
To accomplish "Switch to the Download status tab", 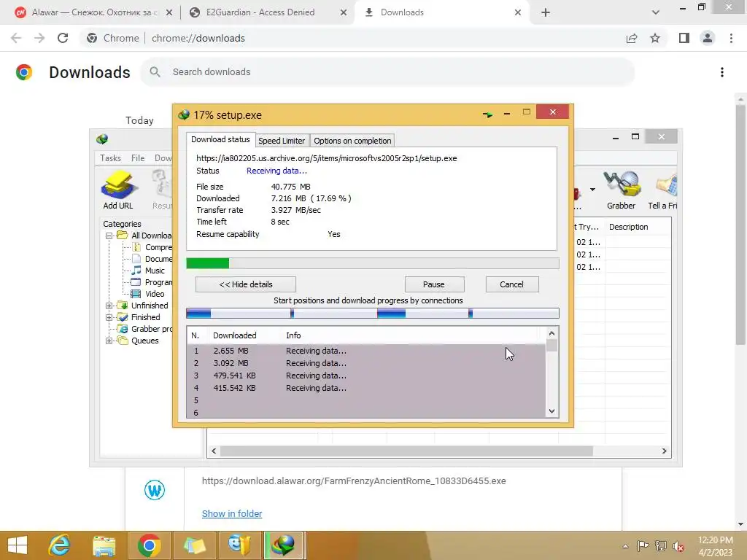I will pos(220,139).
